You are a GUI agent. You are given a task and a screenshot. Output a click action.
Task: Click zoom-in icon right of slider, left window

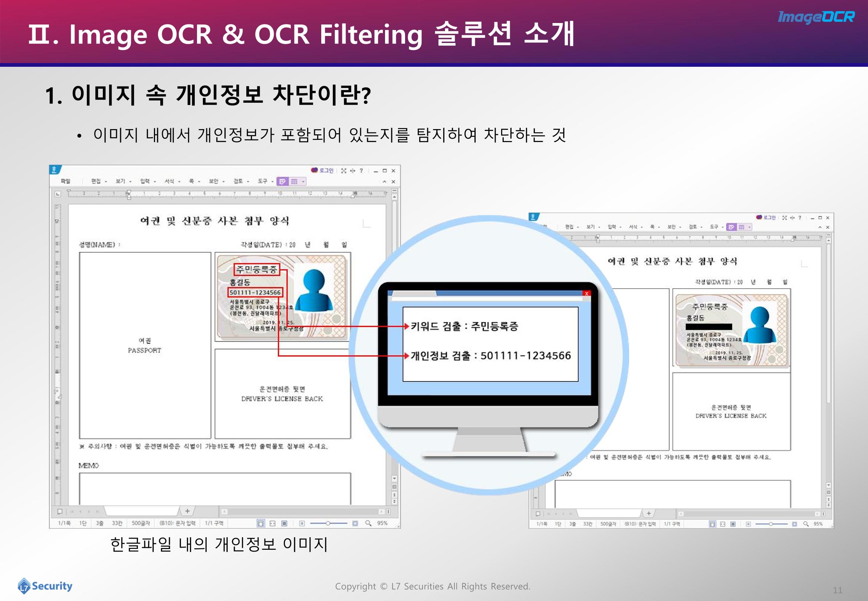point(355,523)
